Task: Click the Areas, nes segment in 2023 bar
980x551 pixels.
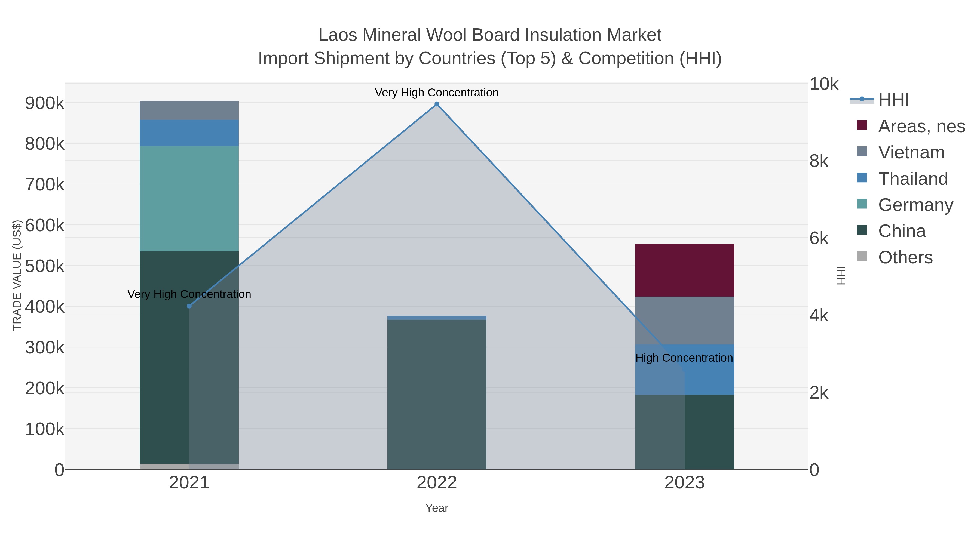Action: click(x=684, y=270)
